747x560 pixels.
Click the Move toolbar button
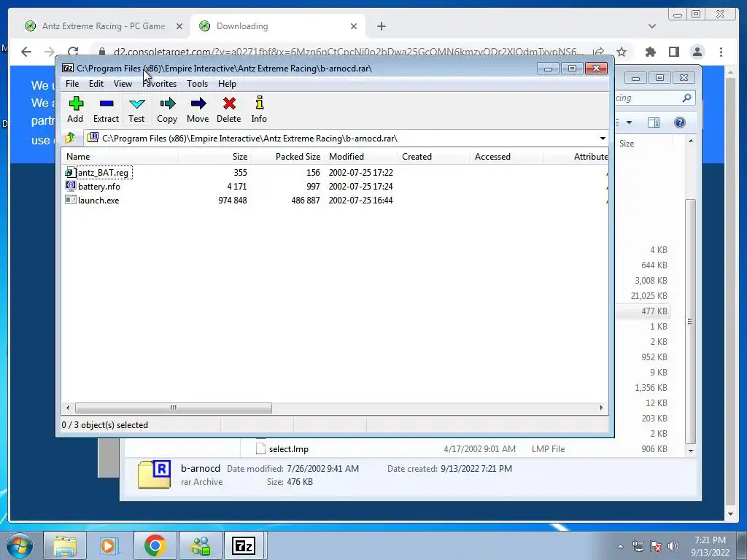198,110
